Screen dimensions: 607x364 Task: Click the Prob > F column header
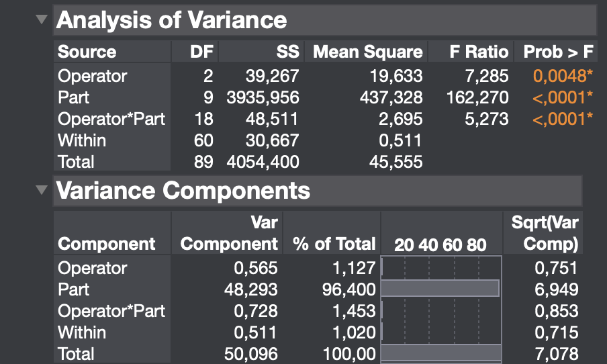(x=558, y=52)
